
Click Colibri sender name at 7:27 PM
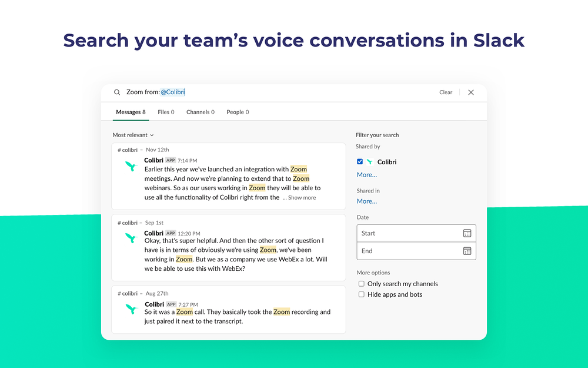coord(155,304)
